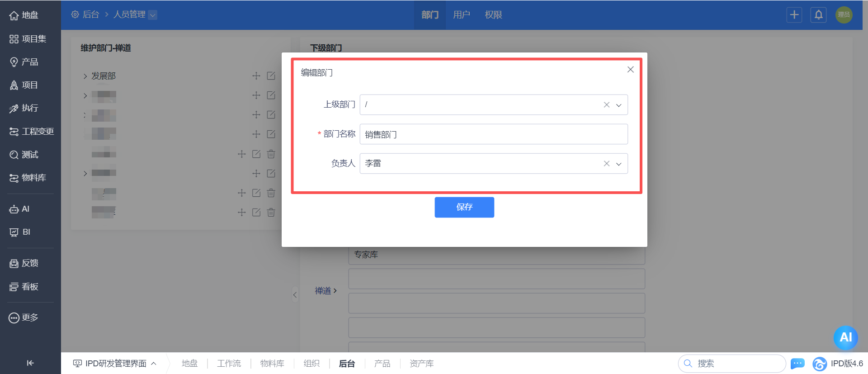This screenshot has height=374, width=868.
Task: Go to 测试 in the sidebar
Action: click(24, 155)
